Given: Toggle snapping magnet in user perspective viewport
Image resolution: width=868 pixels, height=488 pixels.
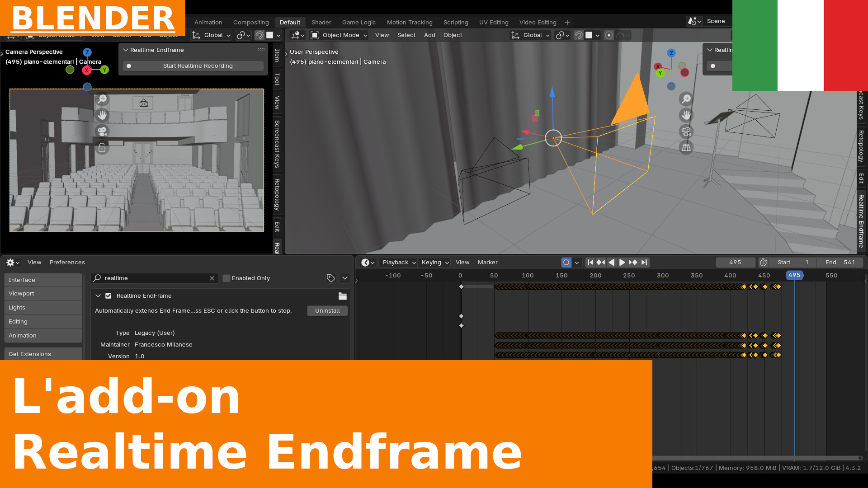Looking at the screenshot, I should [578, 35].
